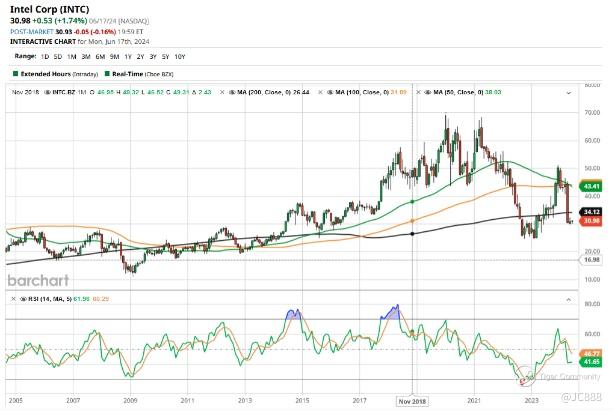Click the 2023 label on time axis
Image resolution: width=613 pixels, height=411 pixels.
pos(531,400)
